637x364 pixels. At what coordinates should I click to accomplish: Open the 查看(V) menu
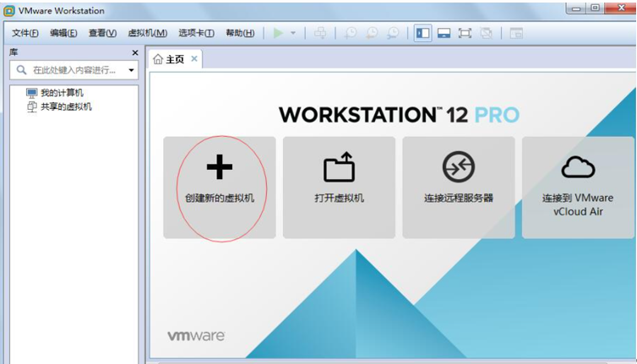[x=102, y=33]
